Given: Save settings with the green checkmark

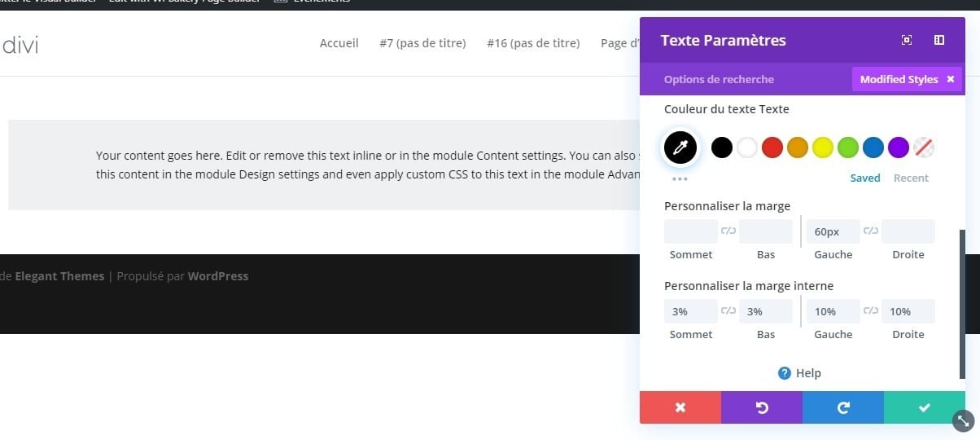Looking at the screenshot, I should pyautogui.click(x=925, y=407).
